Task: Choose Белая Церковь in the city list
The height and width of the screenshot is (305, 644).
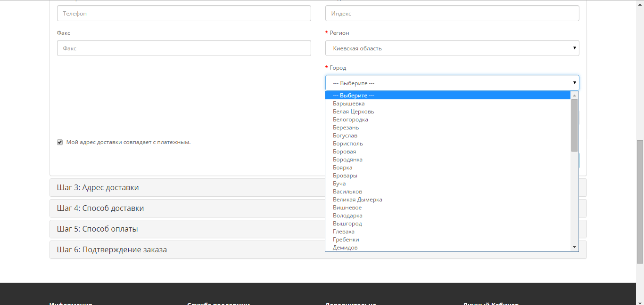Action: pyautogui.click(x=353, y=112)
